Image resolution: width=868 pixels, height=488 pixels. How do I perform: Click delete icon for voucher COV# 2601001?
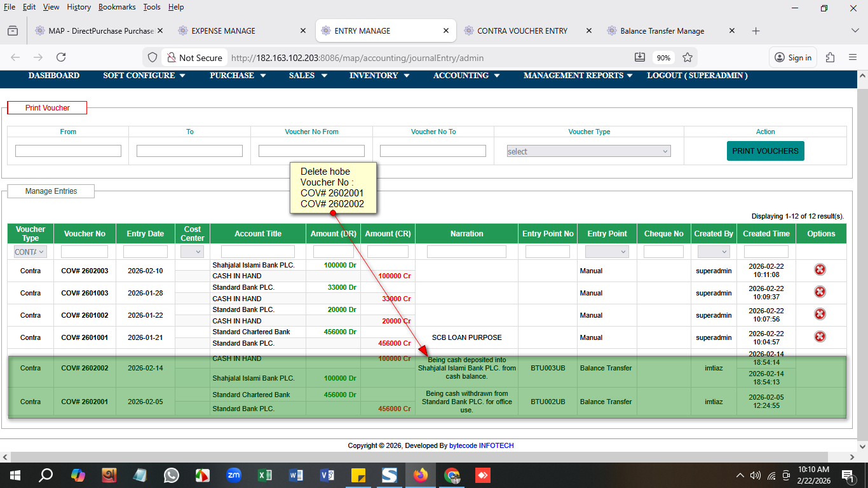[x=820, y=337]
